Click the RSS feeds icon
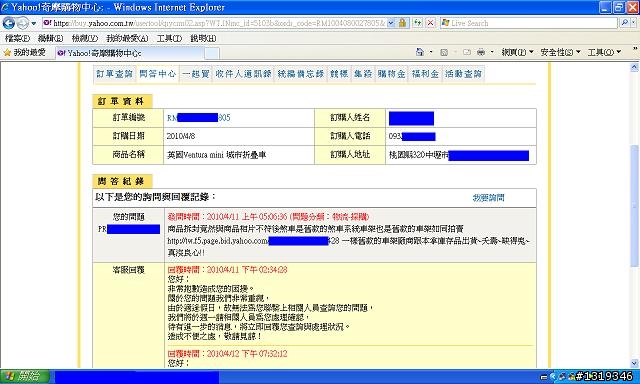640x384 pixels. tap(444, 52)
